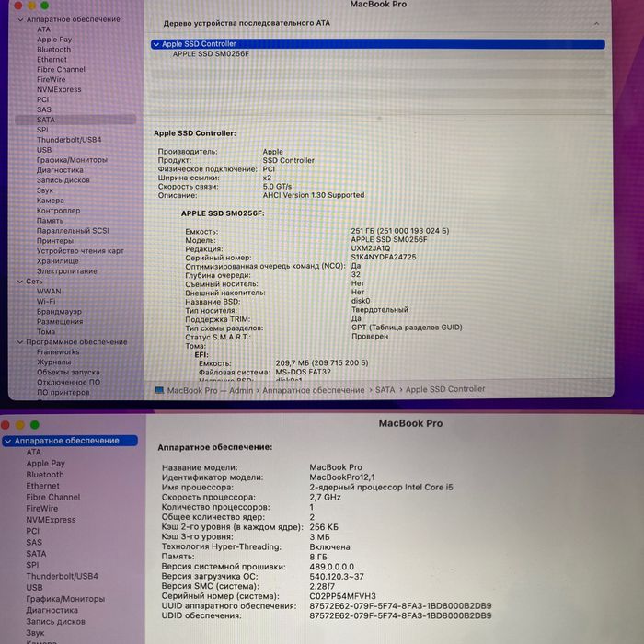Screen dimensions: 644x644
Task: Select Отключенное ПО in the sidebar
Action: [69, 382]
